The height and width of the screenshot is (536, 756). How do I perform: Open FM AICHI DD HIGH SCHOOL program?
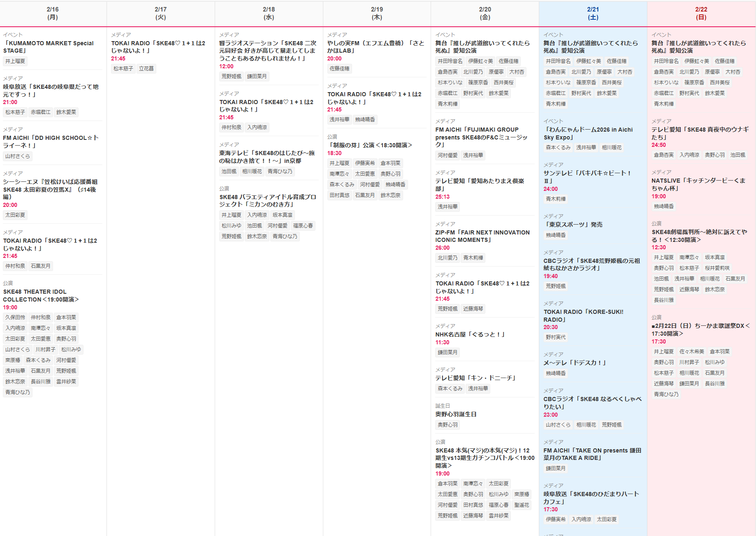point(51,142)
